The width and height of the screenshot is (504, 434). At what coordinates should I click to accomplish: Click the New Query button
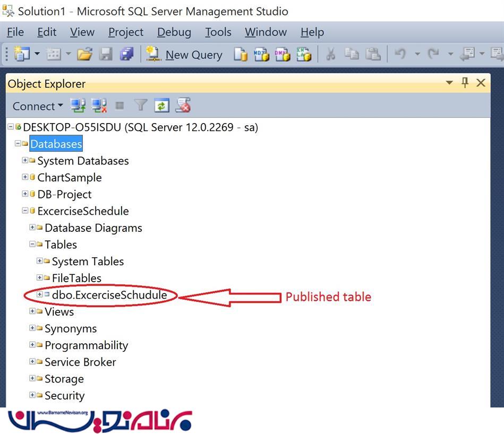coord(184,54)
